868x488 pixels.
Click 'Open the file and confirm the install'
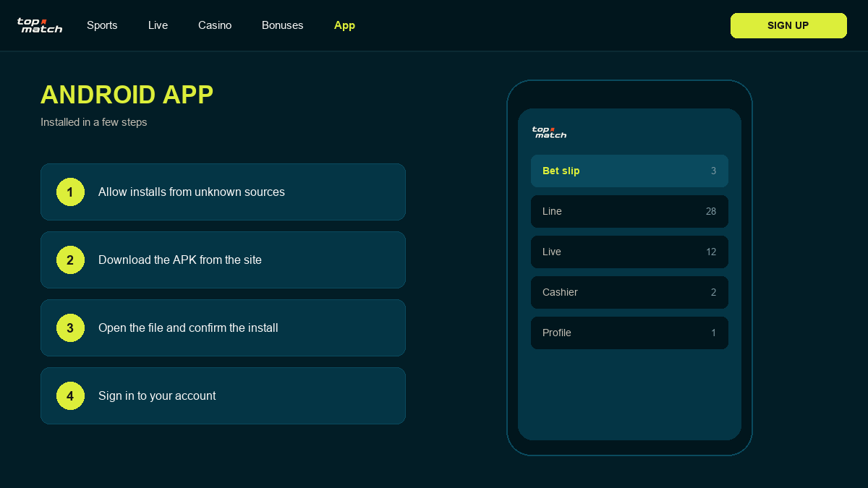click(223, 328)
